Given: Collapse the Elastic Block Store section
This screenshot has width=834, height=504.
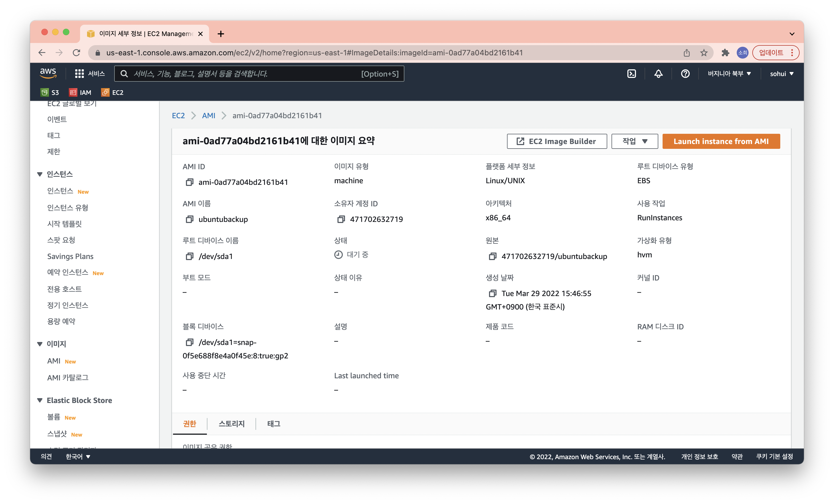Looking at the screenshot, I should 39,400.
